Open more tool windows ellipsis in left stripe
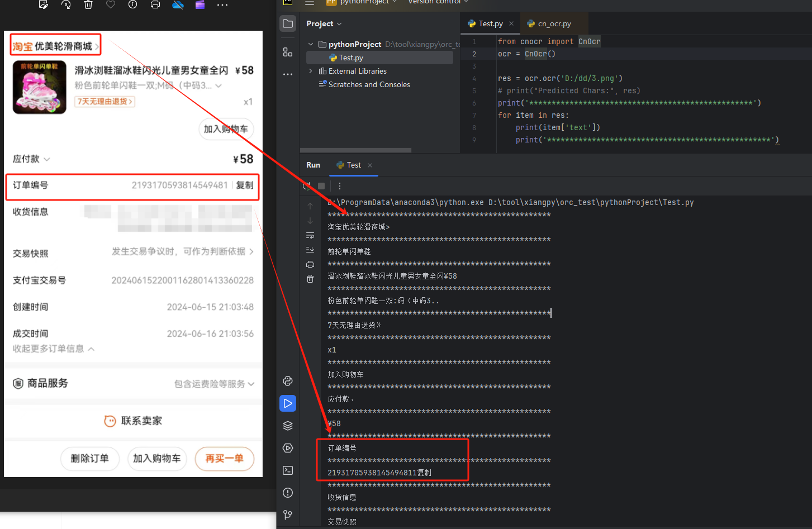The height and width of the screenshot is (529, 812). point(288,74)
